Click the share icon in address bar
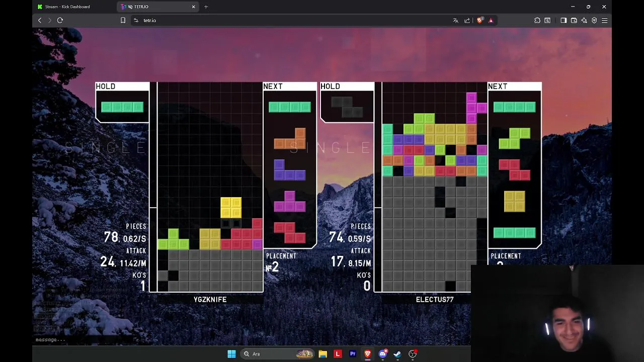 467,20
